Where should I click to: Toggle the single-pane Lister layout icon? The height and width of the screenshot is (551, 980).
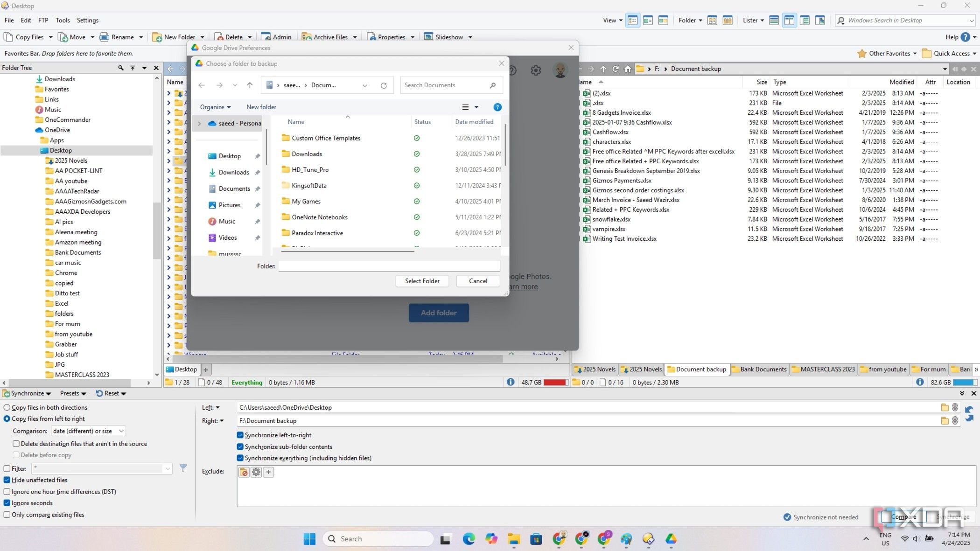[x=774, y=21]
